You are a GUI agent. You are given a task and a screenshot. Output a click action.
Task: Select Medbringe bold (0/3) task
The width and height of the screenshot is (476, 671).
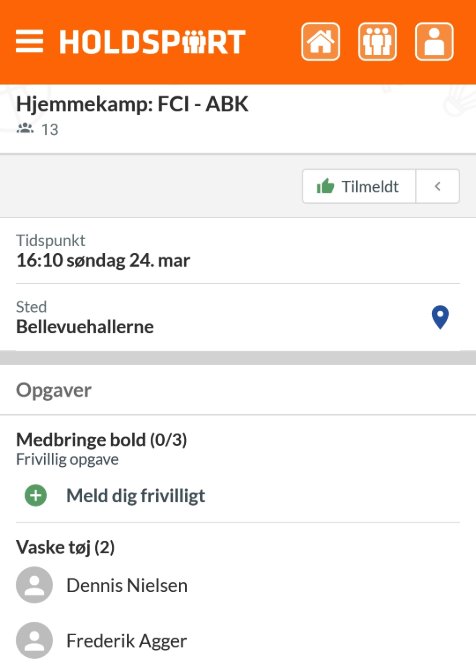point(101,439)
